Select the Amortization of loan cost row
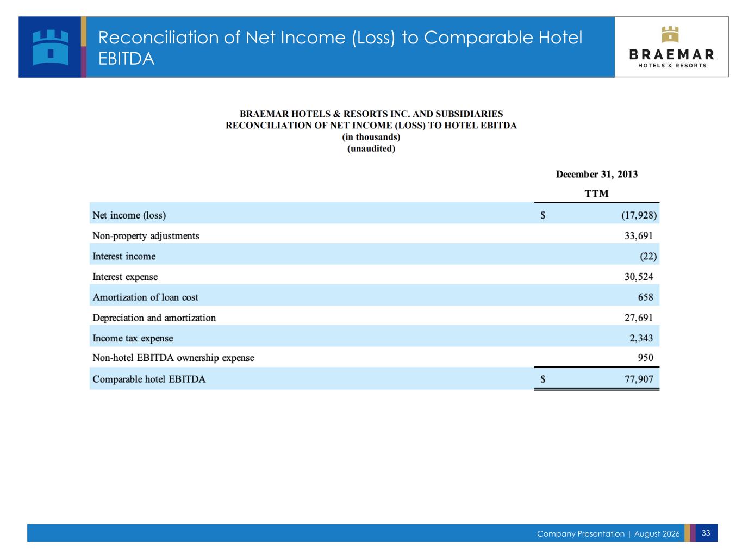The width and height of the screenshot is (742, 560). click(x=375, y=297)
